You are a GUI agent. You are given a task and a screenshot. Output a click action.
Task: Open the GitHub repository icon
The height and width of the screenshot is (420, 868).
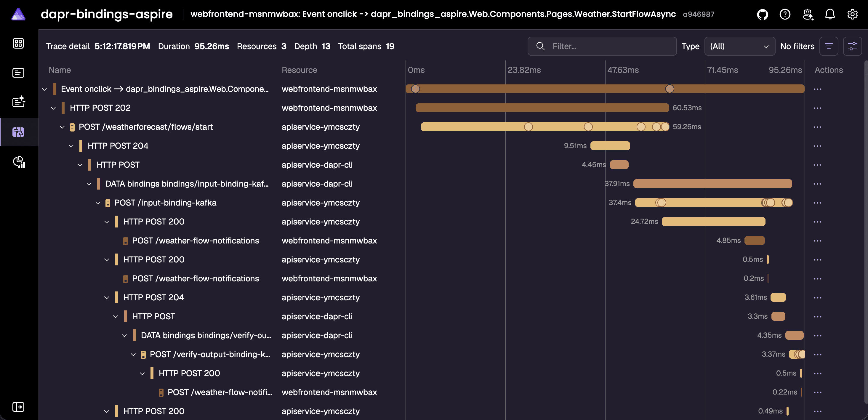point(762,14)
